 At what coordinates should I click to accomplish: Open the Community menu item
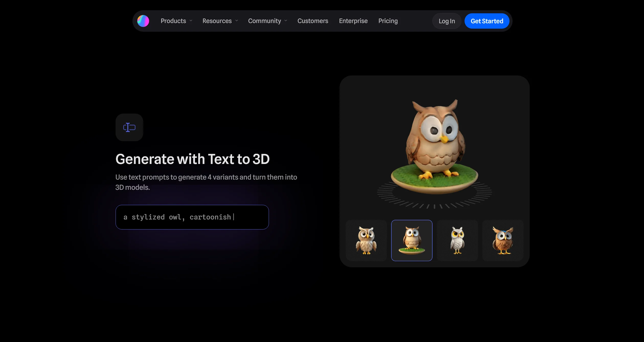(264, 21)
